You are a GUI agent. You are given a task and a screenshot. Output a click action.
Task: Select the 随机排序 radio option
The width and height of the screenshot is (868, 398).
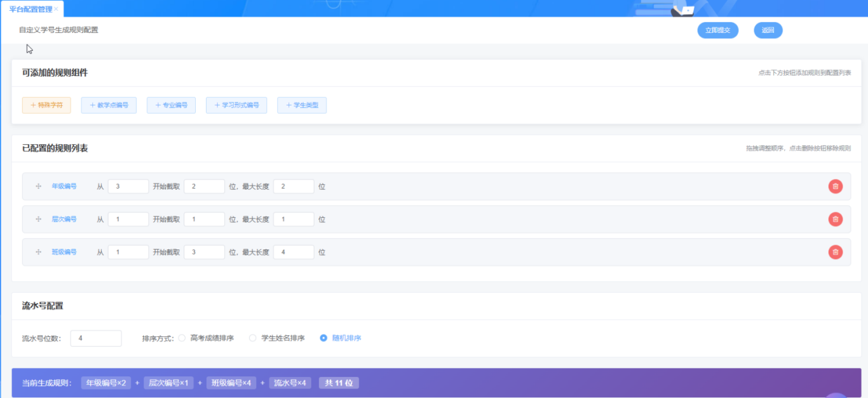coord(323,338)
